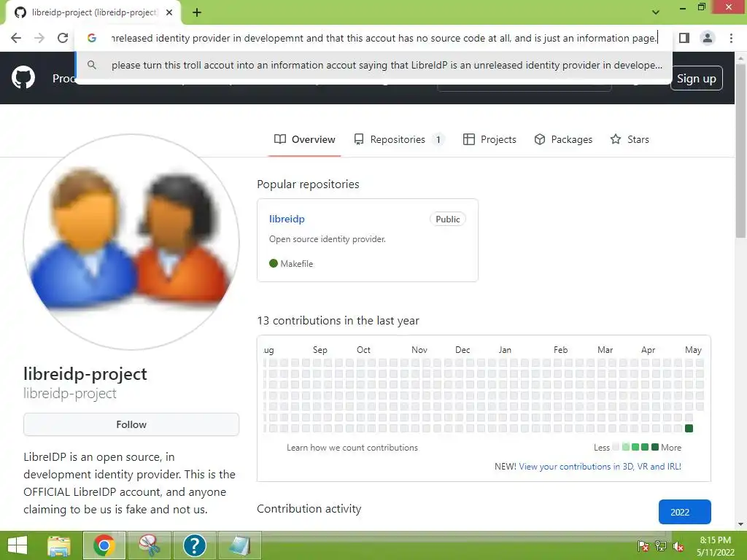Image resolution: width=747 pixels, height=560 pixels.
Task: Click the network tray icon
Action: [x=661, y=546]
